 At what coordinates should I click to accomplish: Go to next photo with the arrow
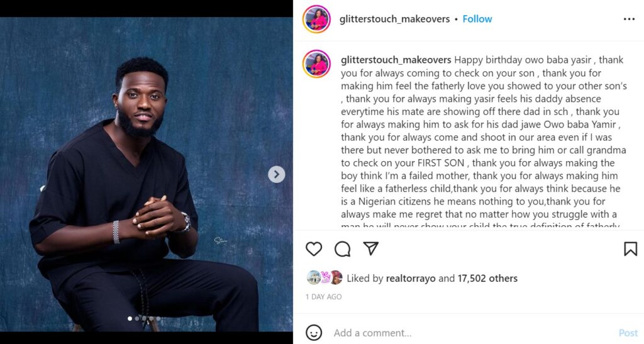tap(277, 174)
